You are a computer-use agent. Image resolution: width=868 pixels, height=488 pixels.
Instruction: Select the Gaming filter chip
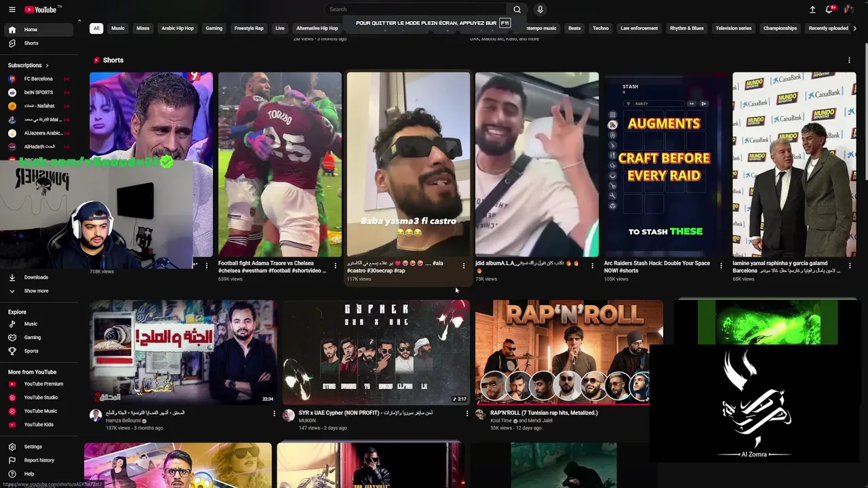pyautogui.click(x=214, y=28)
